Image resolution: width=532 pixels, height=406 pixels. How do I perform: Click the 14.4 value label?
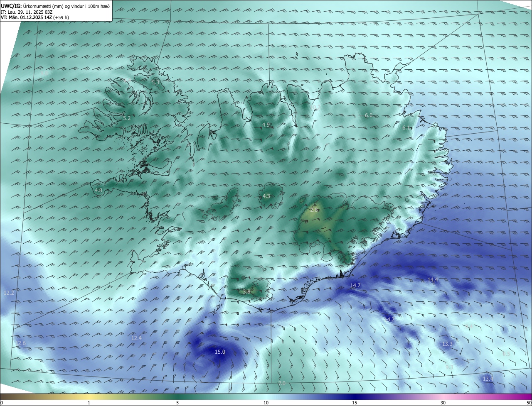point(433,279)
